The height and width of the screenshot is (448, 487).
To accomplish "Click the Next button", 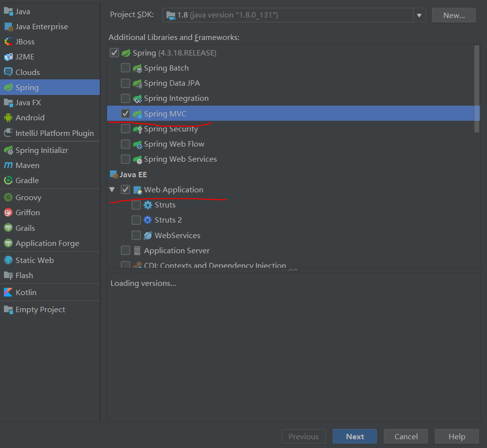I will pyautogui.click(x=355, y=436).
